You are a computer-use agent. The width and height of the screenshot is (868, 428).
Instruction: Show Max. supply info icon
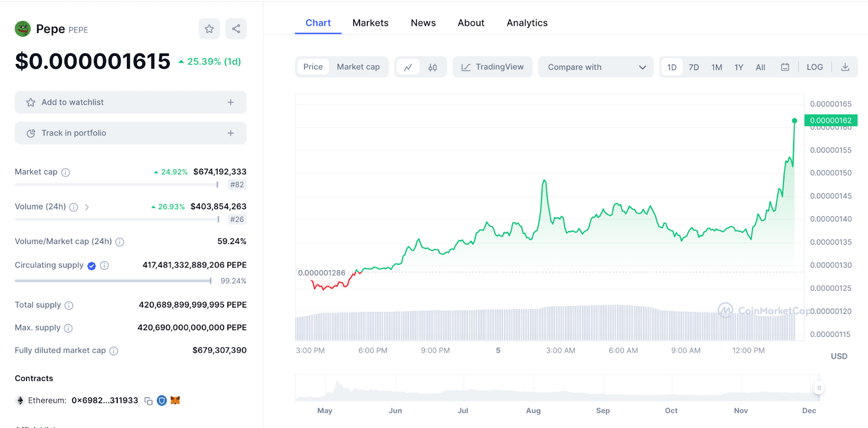pos(68,328)
